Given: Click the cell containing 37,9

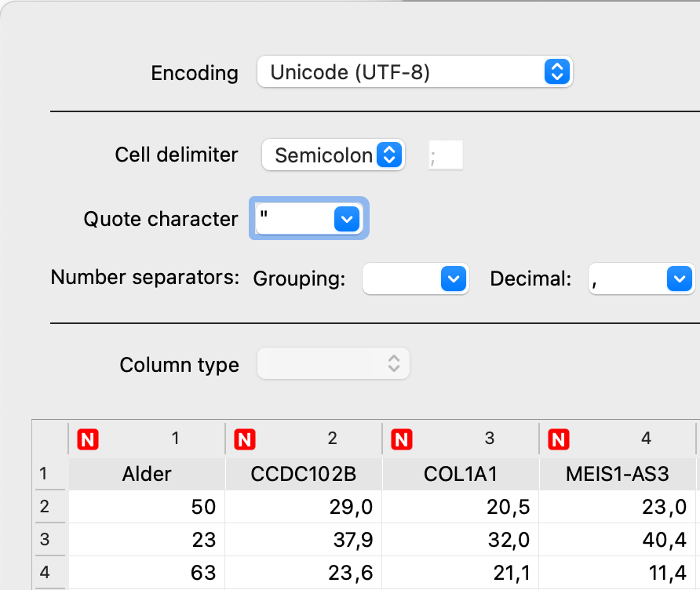Looking at the screenshot, I should point(304,540).
